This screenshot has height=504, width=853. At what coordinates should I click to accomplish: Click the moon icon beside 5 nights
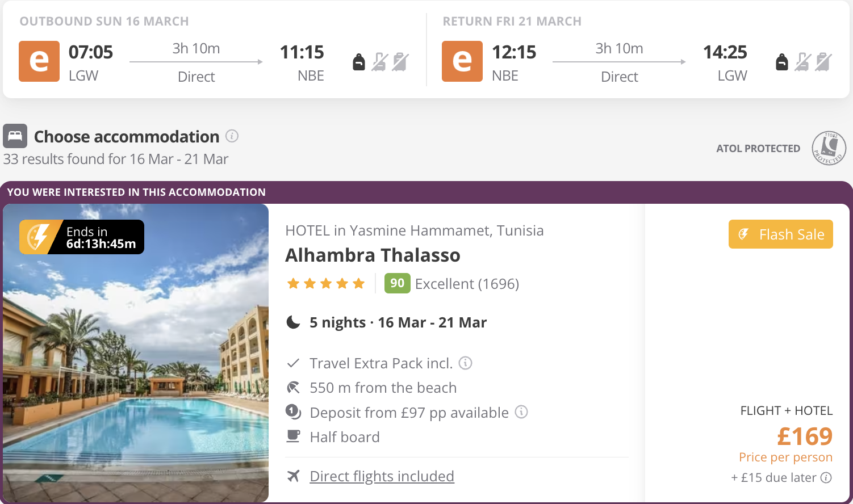coord(293,322)
